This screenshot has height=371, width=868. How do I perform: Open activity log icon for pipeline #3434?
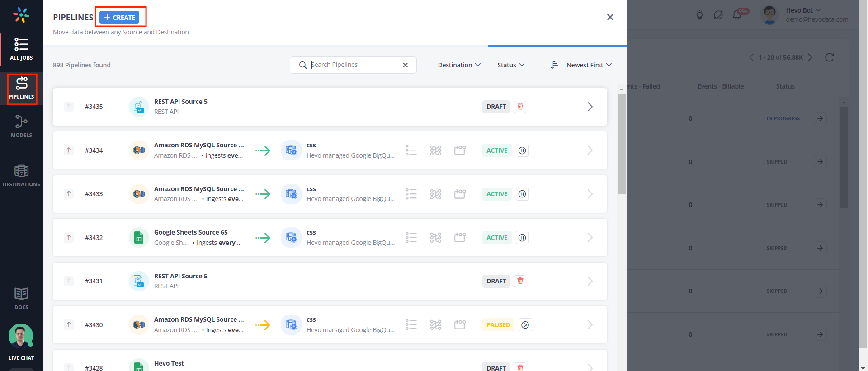(460, 150)
